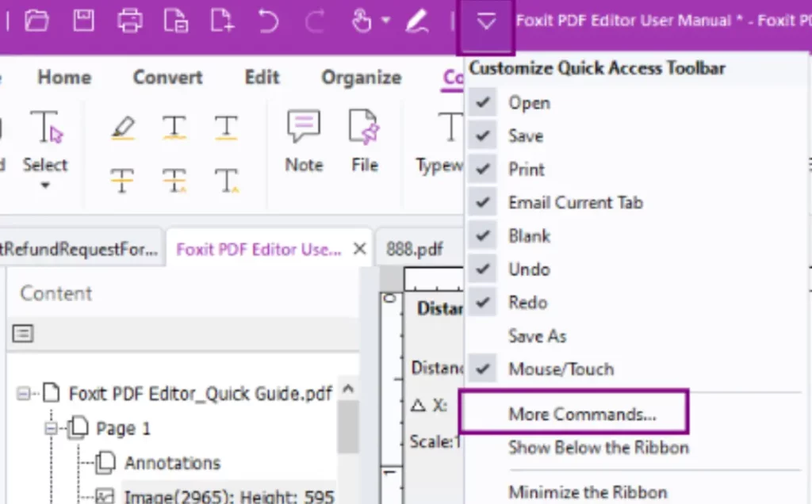Image resolution: width=812 pixels, height=504 pixels.
Task: Attach a File comment
Action: point(364,139)
